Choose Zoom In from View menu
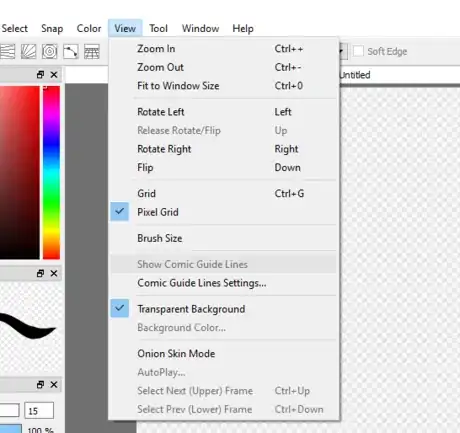 tap(223, 49)
